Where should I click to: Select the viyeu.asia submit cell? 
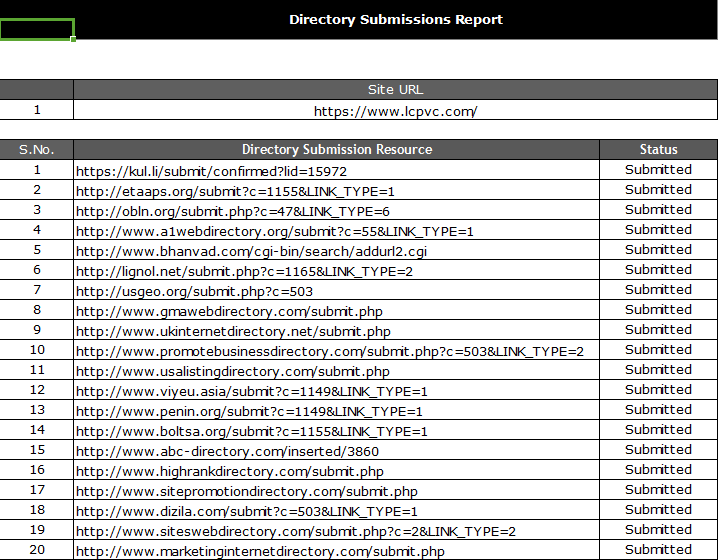point(337,391)
